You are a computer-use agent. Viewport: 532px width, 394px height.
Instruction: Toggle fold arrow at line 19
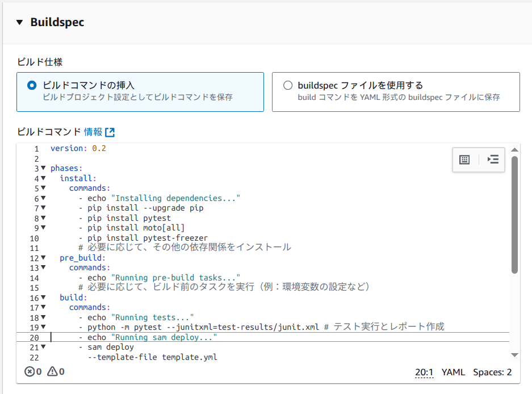coord(43,327)
